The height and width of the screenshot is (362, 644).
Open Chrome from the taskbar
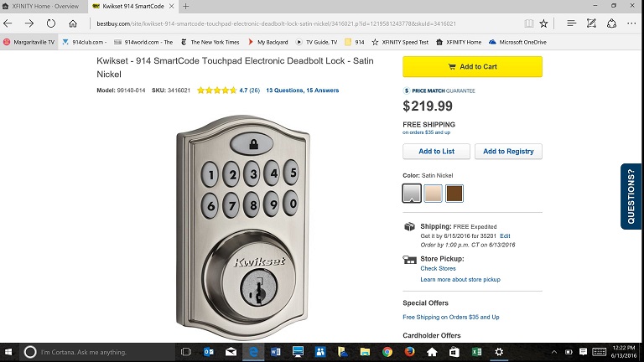(x=387, y=352)
